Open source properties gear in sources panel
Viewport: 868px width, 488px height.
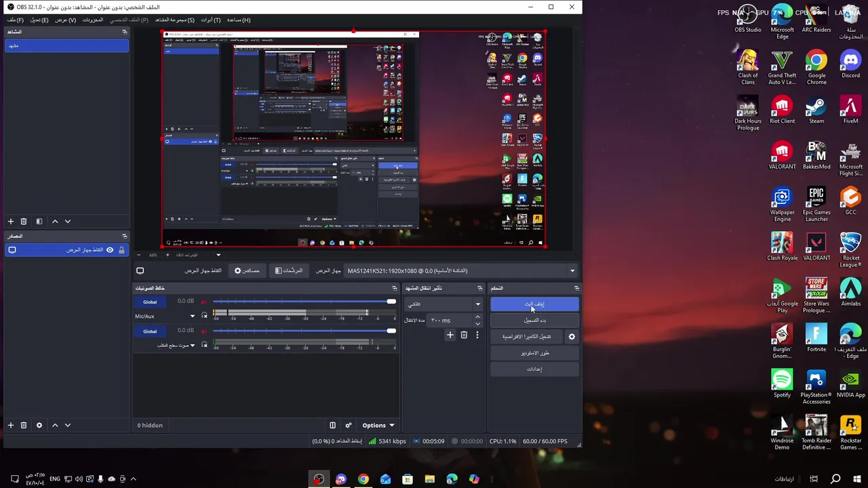pos(39,425)
